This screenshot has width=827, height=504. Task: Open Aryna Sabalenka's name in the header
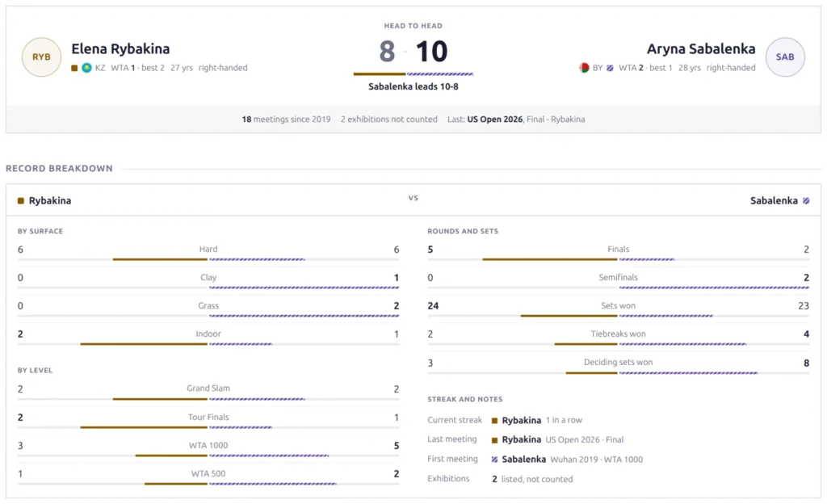(701, 49)
